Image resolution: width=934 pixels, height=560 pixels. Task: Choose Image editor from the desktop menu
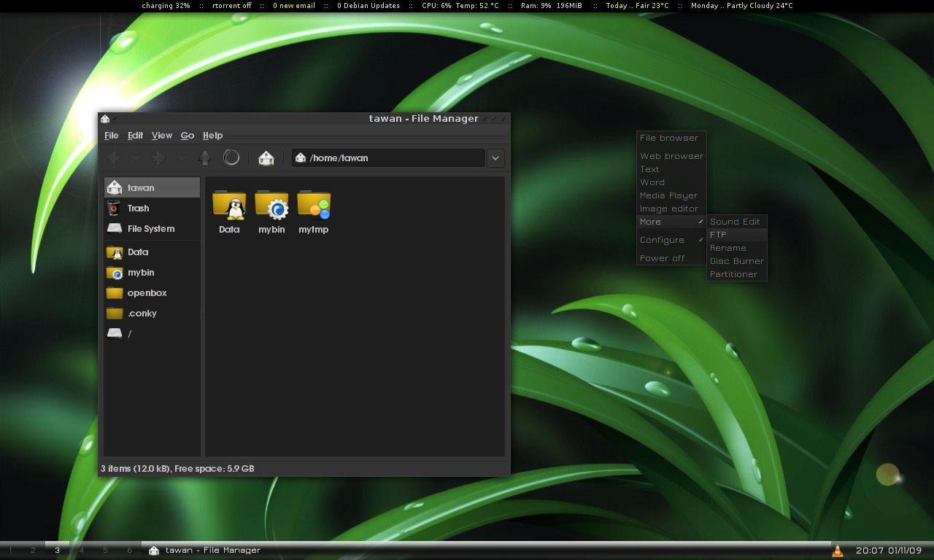pyautogui.click(x=671, y=209)
